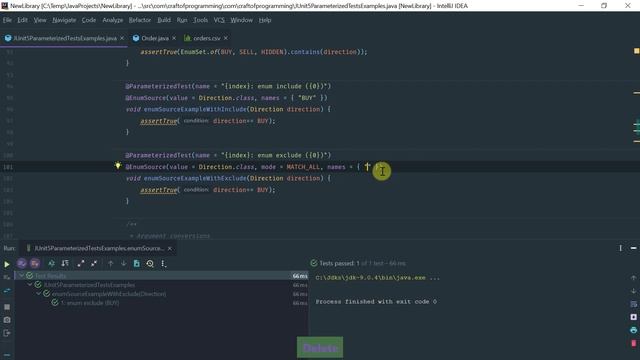This screenshot has width=640, height=360.
Task: Click the enumSourceExampleWithExclude method name in editor
Action: pos(195,178)
